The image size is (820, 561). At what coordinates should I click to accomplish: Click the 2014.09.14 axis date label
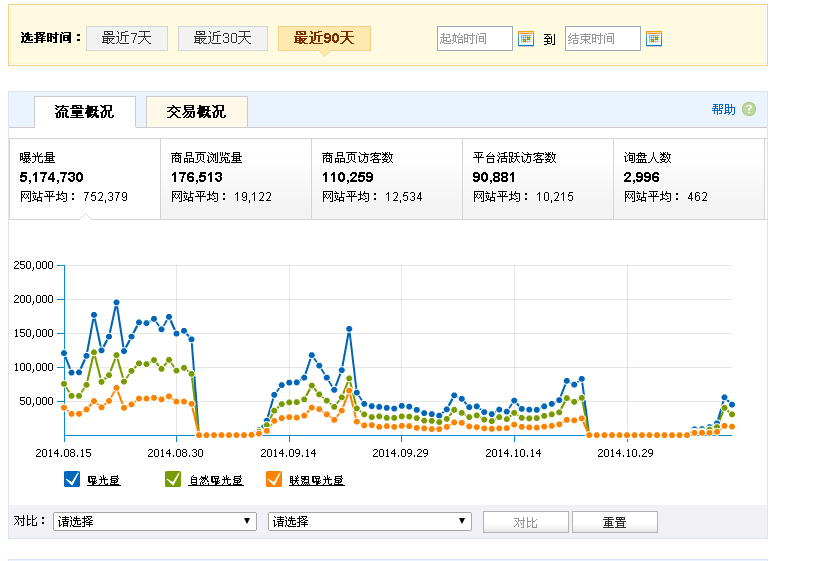[x=288, y=453]
